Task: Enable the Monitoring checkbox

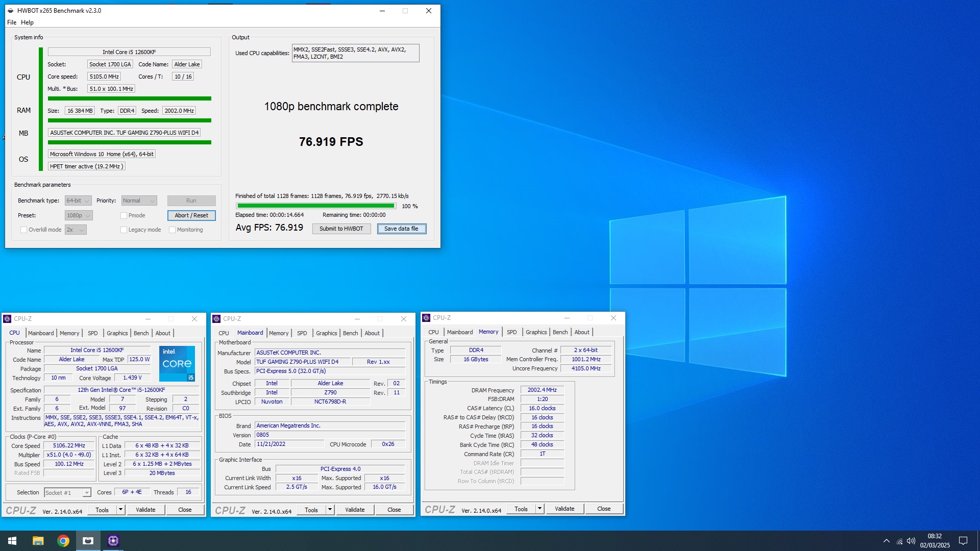Action: 172,230
